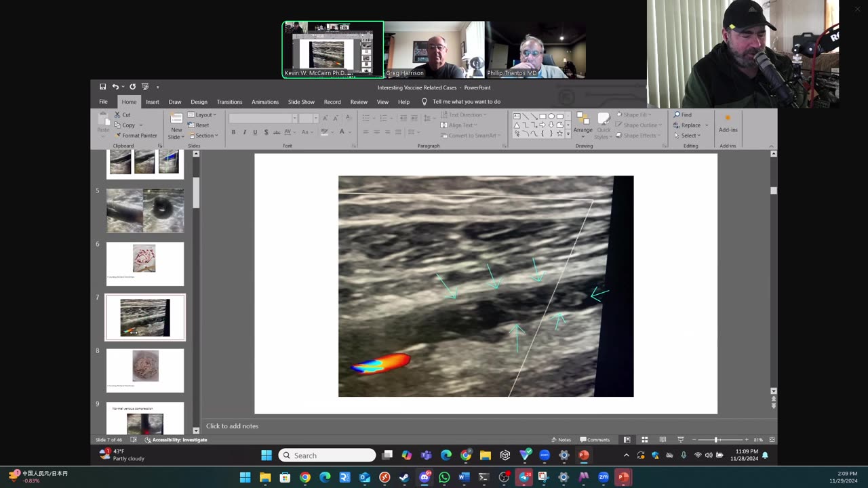Open Add-ins from the ribbon
The width and height of the screenshot is (868, 488).
pyautogui.click(x=728, y=123)
